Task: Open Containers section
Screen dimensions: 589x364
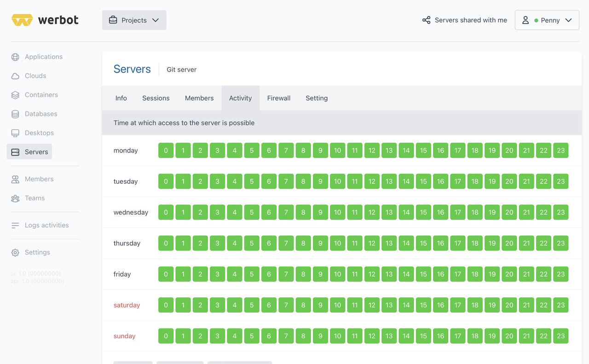Action: pyautogui.click(x=35, y=95)
